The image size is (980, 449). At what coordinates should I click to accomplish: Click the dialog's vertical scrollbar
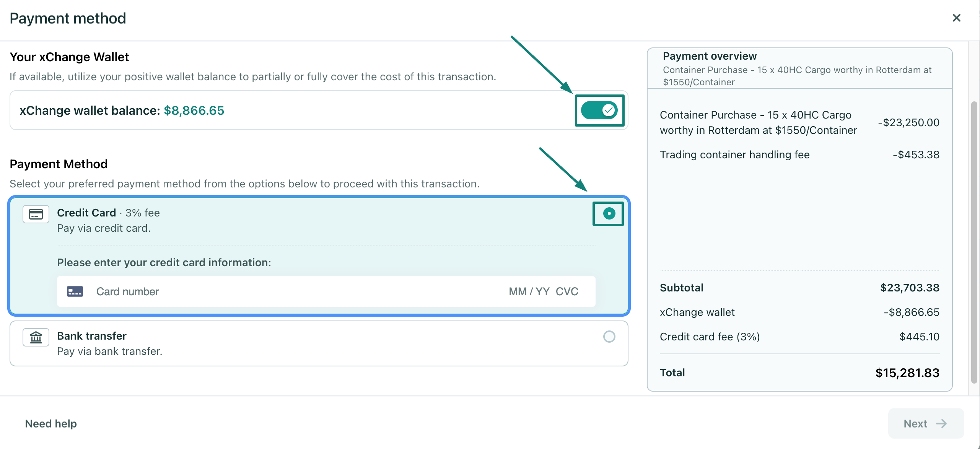974,242
